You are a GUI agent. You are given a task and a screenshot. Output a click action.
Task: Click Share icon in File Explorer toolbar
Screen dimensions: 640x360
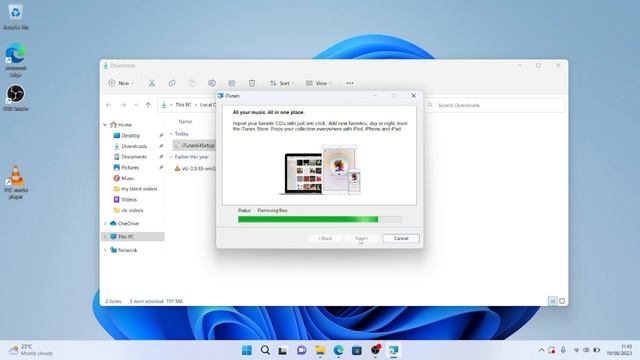232,83
